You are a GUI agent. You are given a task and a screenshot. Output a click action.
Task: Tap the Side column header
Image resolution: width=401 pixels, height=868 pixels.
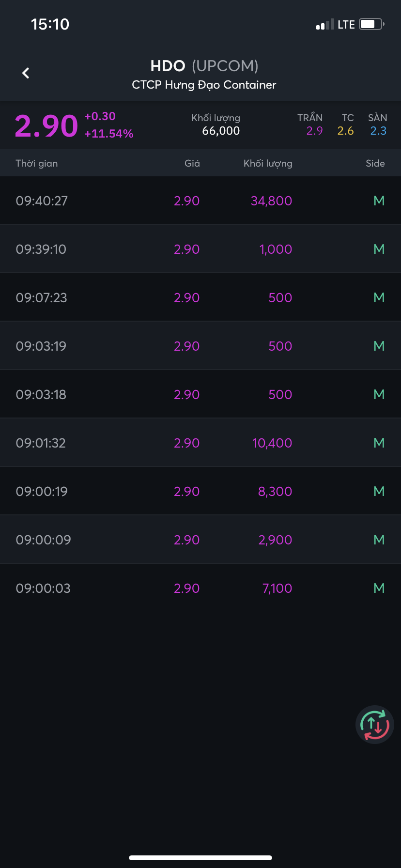coord(375,163)
